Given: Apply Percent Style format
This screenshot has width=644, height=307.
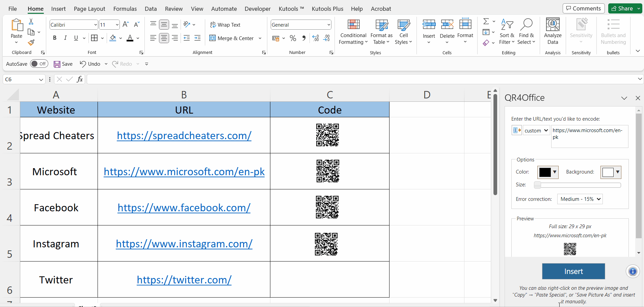Looking at the screenshot, I should 293,38.
